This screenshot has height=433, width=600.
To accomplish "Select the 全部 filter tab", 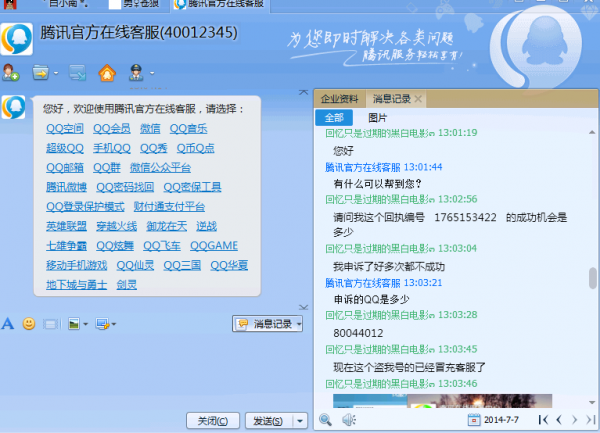I will [x=334, y=118].
